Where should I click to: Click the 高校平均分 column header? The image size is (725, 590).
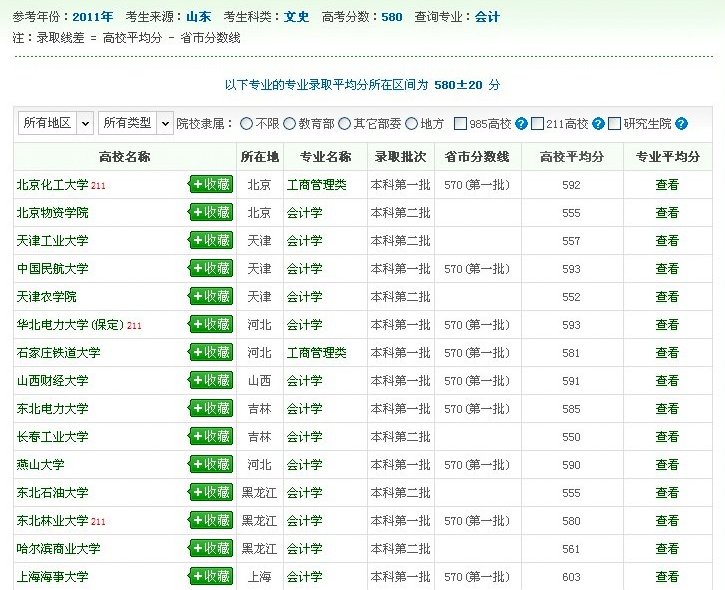click(x=572, y=157)
